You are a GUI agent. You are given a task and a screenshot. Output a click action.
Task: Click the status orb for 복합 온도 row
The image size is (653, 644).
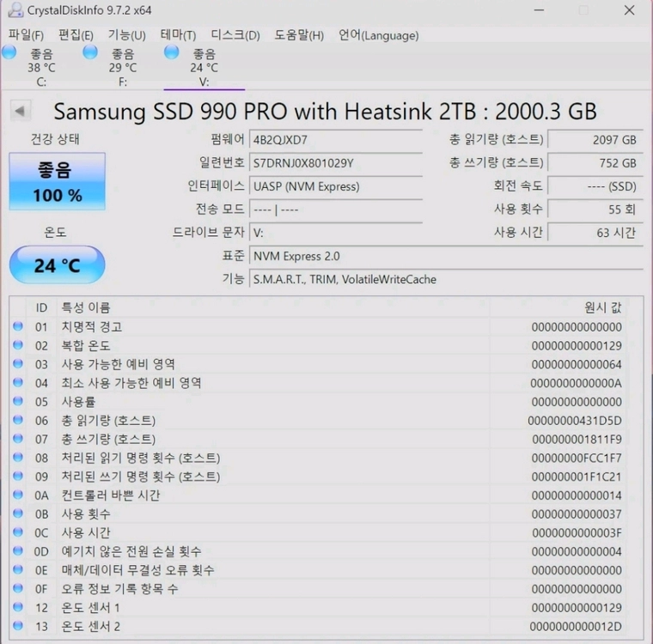[18, 345]
